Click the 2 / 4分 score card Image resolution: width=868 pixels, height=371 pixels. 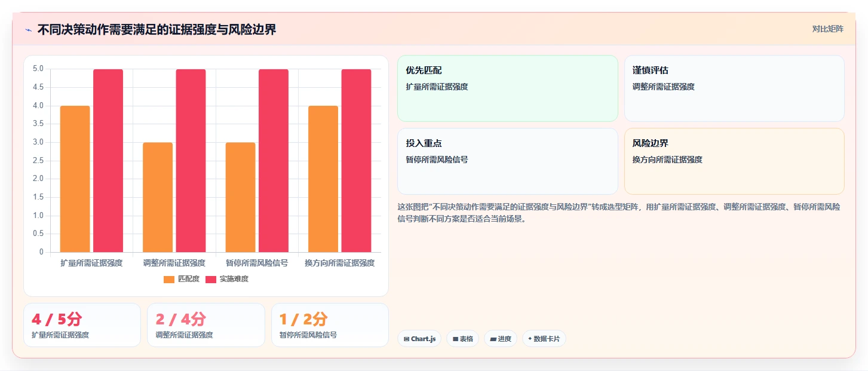(x=206, y=325)
